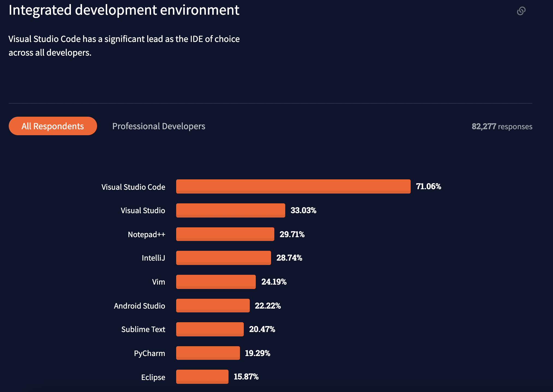Click the 'Eclipse' chart label
Viewport: 553px width, 392px height.
pos(153,377)
